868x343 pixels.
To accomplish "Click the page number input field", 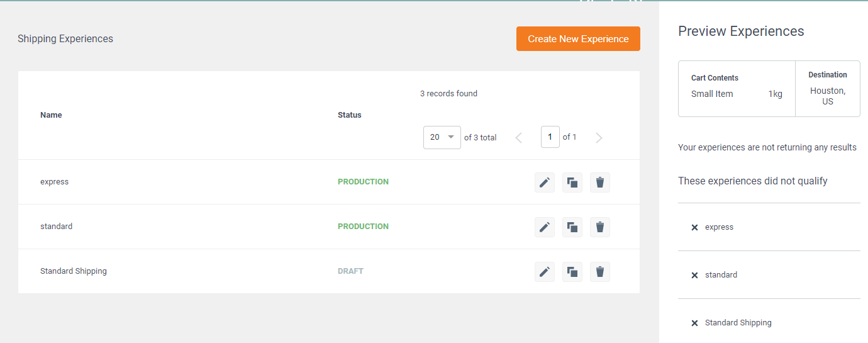I will pyautogui.click(x=550, y=137).
